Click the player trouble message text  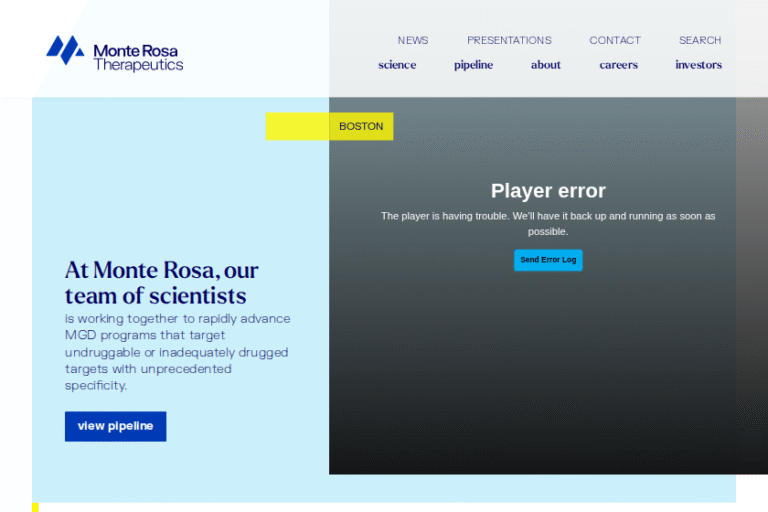[x=548, y=223]
